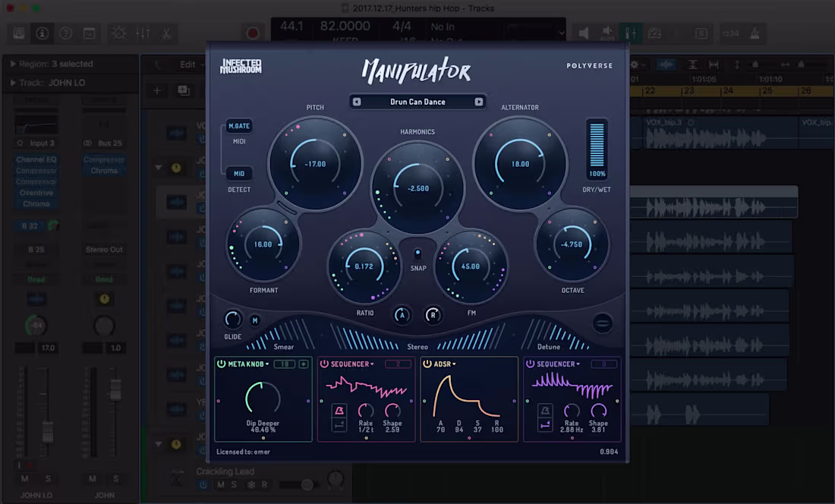Image resolution: width=835 pixels, height=504 pixels.
Task: Enable the M.GATE toggle
Action: click(x=239, y=126)
